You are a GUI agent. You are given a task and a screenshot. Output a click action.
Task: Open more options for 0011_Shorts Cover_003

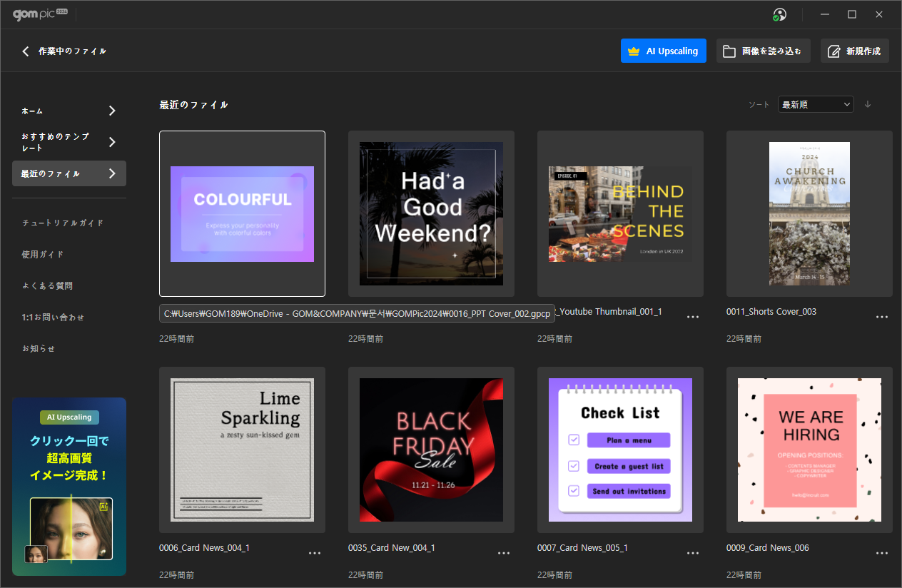click(x=882, y=317)
